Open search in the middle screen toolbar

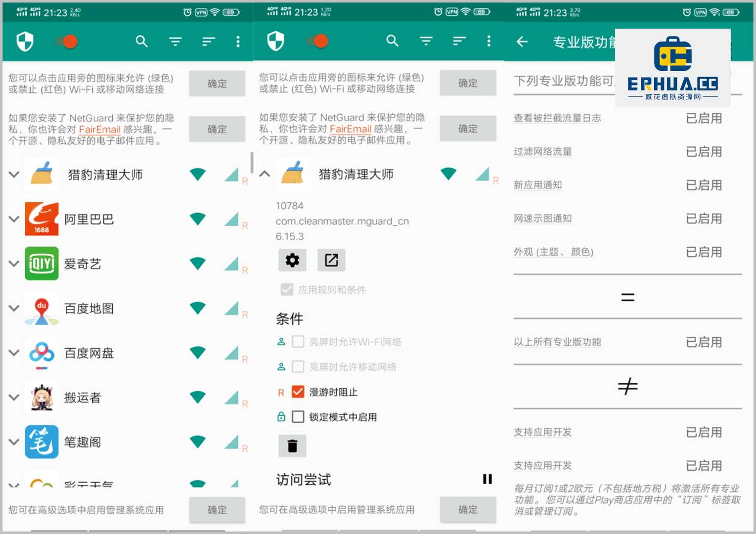click(x=393, y=41)
